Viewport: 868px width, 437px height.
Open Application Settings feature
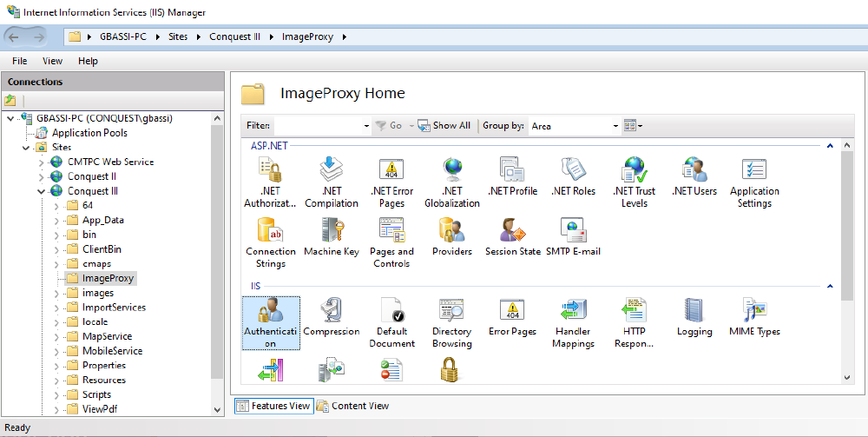(x=754, y=182)
